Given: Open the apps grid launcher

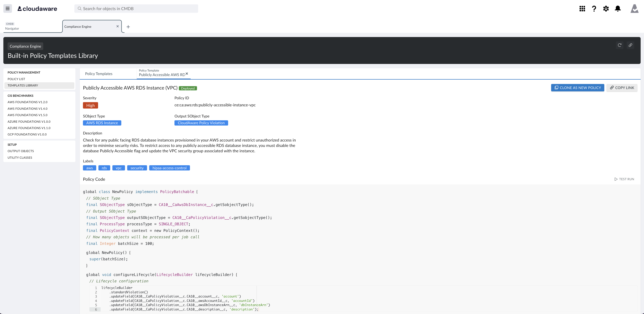Looking at the screenshot, I should coord(582,9).
